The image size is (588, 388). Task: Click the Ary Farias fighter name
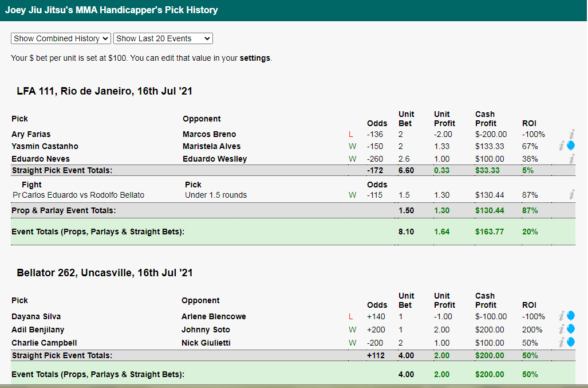pos(31,134)
